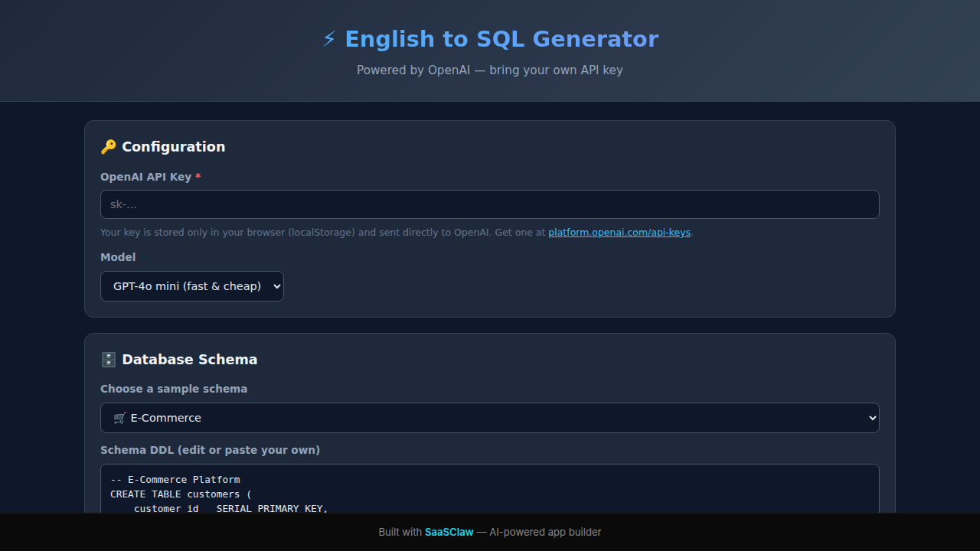Click the 'Model' label text
Screen dimensions: 980x551
pyautogui.click(x=118, y=257)
